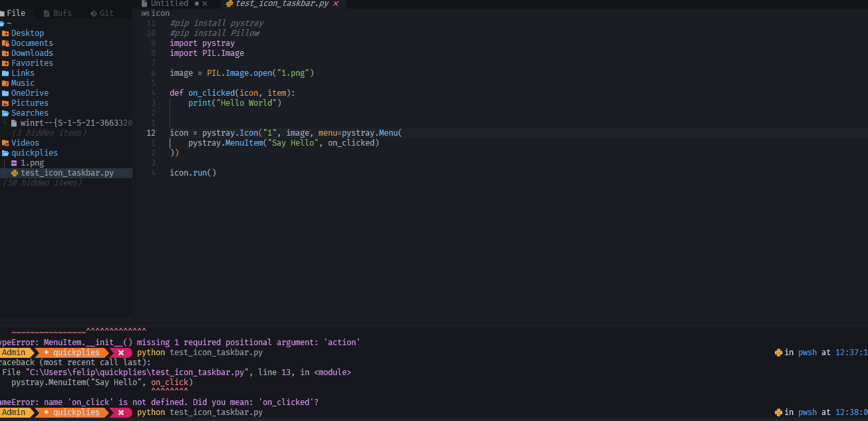Click the Music folder icon
Image resolution: width=868 pixels, height=421 pixels.
[x=5, y=83]
